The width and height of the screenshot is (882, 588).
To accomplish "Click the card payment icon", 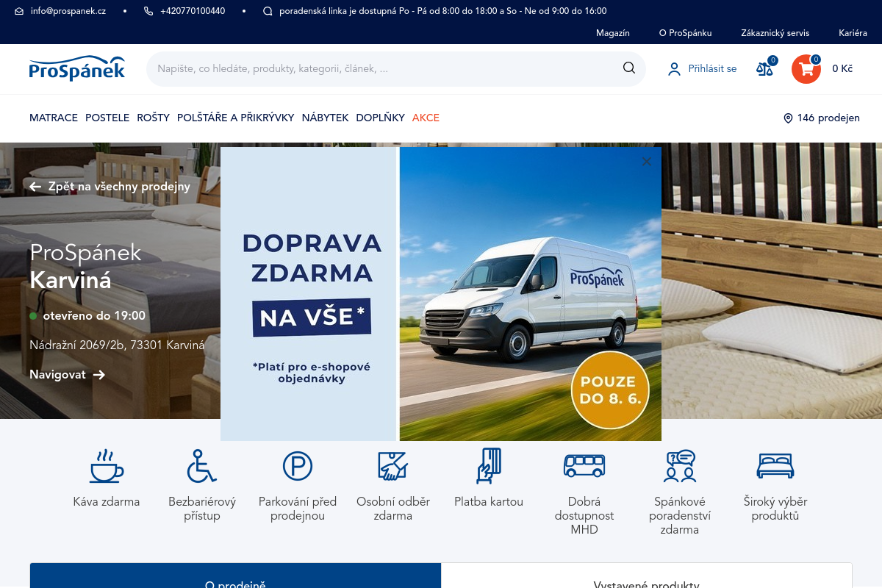I will coord(489,466).
